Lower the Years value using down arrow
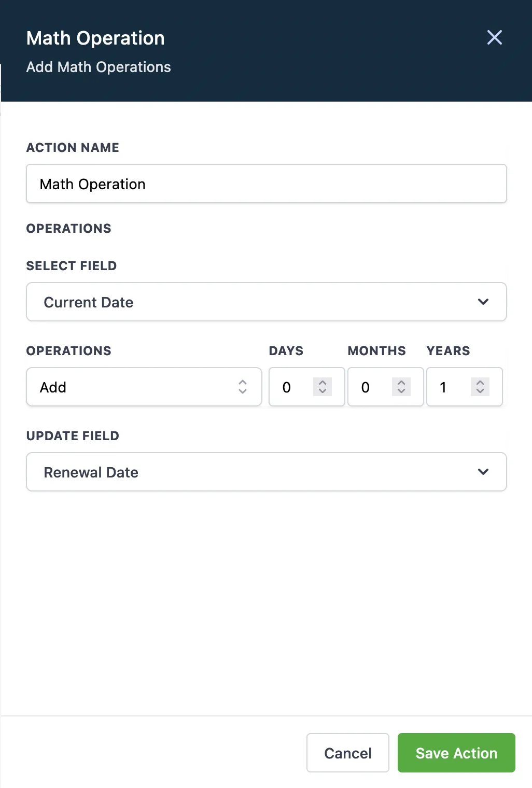 [480, 391]
